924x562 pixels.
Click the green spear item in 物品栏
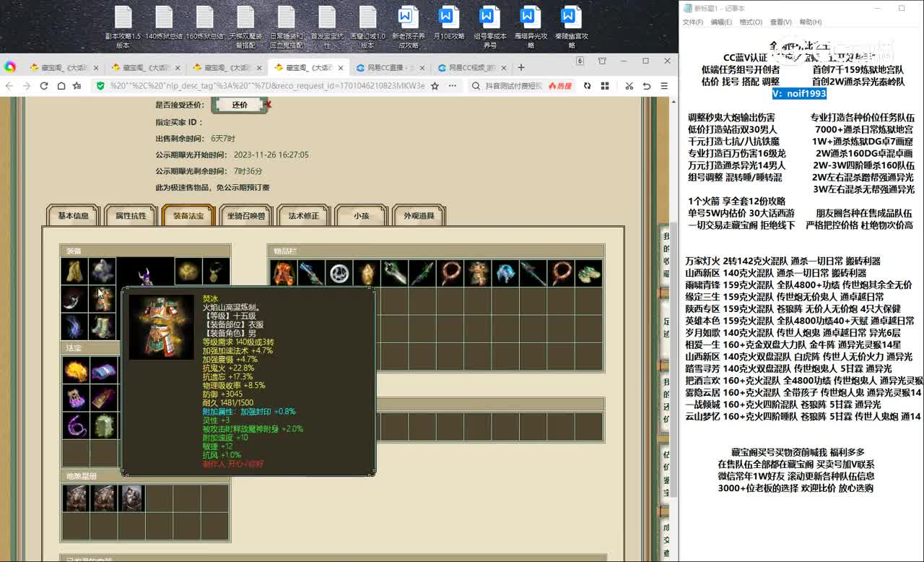click(x=422, y=274)
